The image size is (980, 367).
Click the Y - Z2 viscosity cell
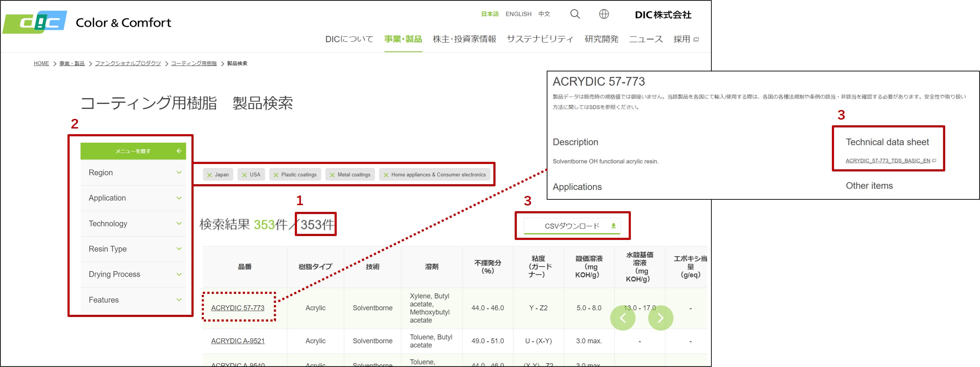click(538, 308)
